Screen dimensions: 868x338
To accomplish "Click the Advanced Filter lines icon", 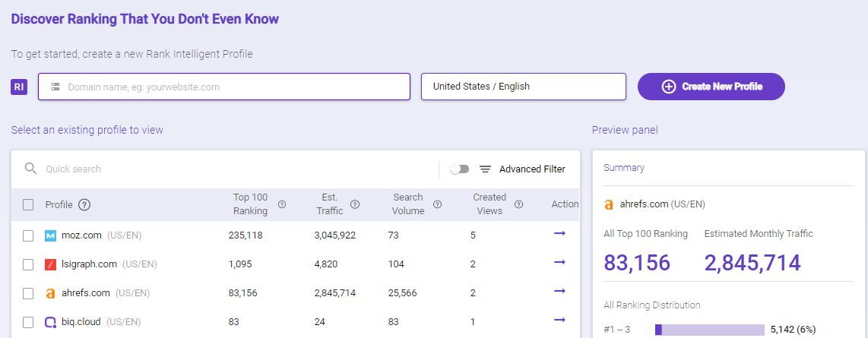I will click(486, 169).
